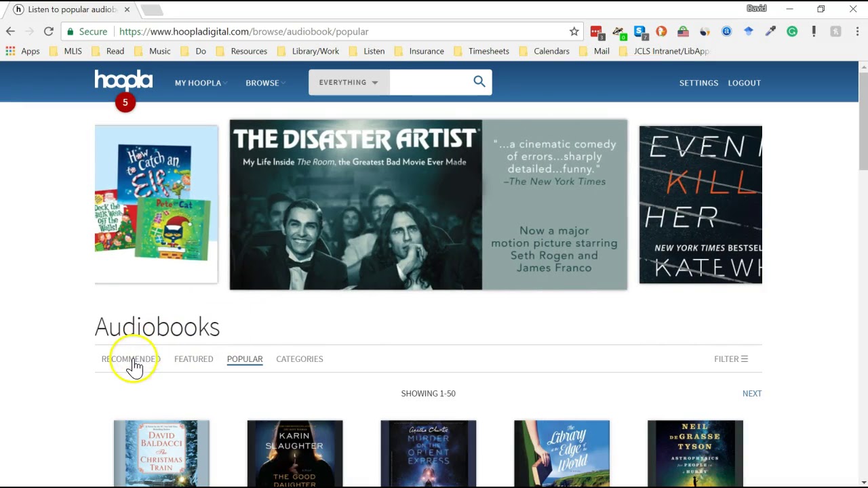Image resolution: width=868 pixels, height=488 pixels.
Task: Open the blue circled 'a' extension icon
Action: (x=726, y=31)
